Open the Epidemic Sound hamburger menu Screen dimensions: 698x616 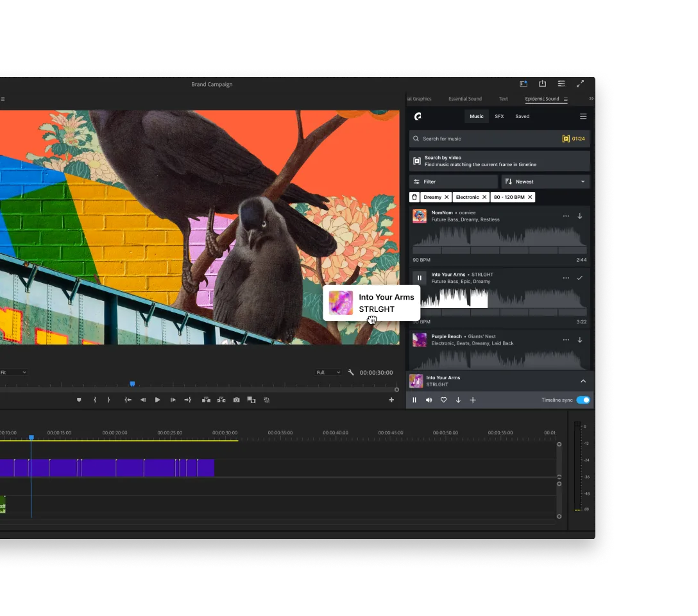tap(583, 116)
